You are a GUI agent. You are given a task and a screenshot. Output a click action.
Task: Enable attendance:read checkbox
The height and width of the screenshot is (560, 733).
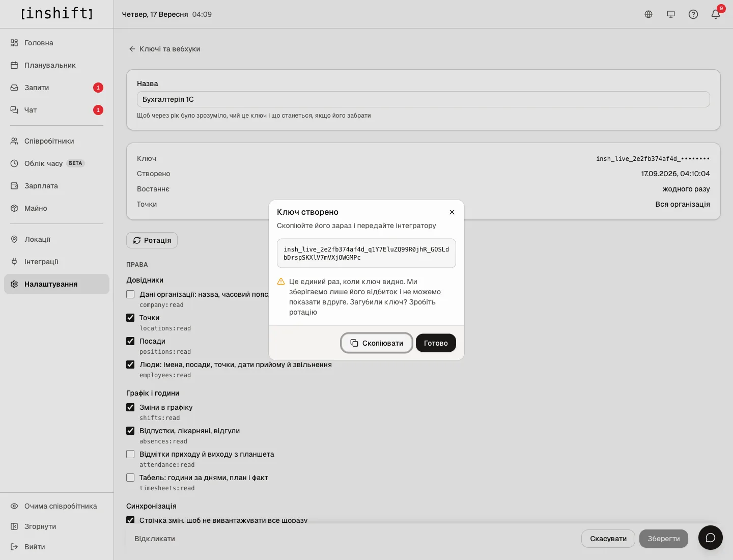pos(130,454)
